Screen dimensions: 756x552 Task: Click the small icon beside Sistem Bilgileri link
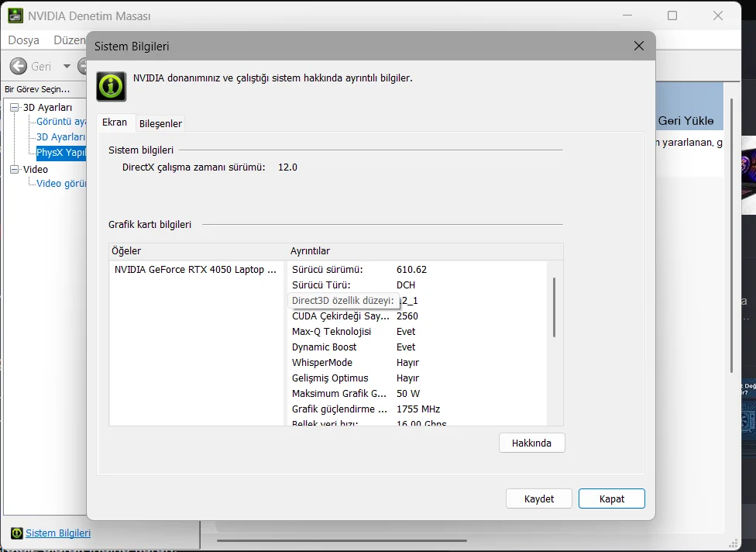click(16, 533)
